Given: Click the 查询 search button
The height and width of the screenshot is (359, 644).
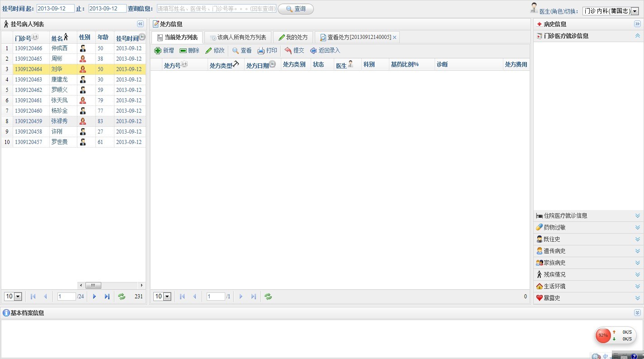Looking at the screenshot, I should (295, 8).
